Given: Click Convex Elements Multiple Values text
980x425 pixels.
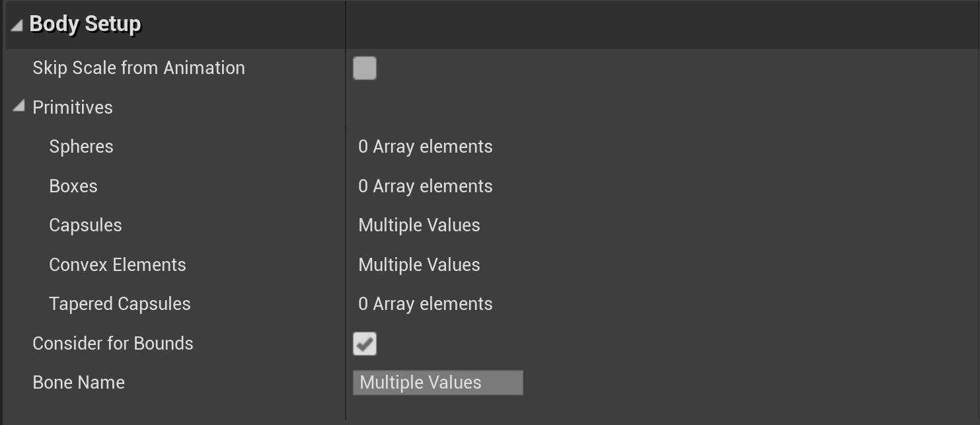Looking at the screenshot, I should [419, 265].
